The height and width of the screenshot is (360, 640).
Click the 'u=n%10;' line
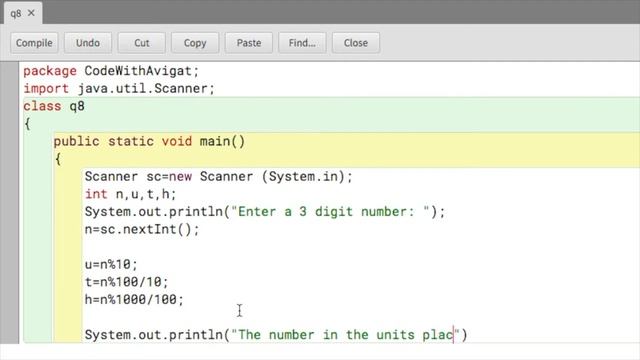click(111, 264)
